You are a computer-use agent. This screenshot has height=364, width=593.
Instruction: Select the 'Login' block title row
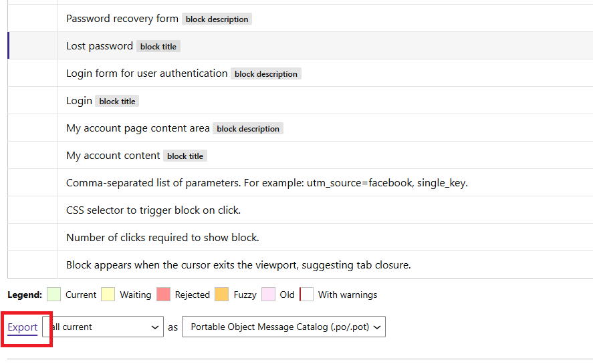(300, 101)
